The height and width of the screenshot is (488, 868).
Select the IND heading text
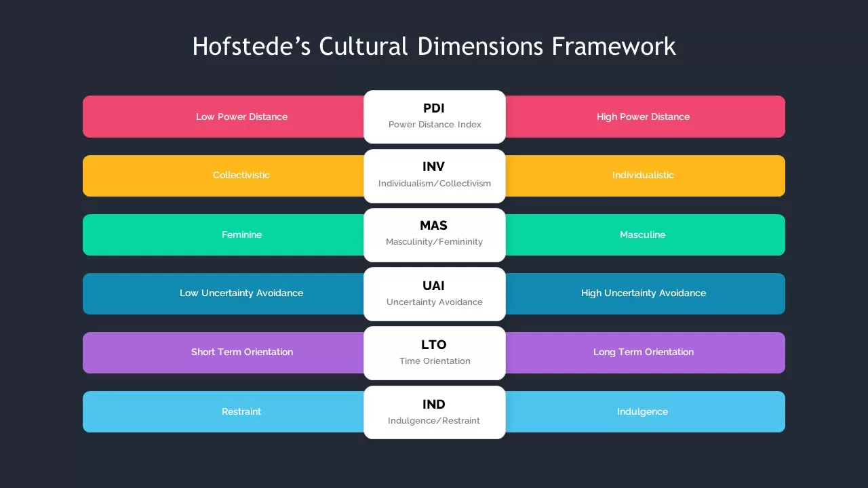[x=434, y=405]
